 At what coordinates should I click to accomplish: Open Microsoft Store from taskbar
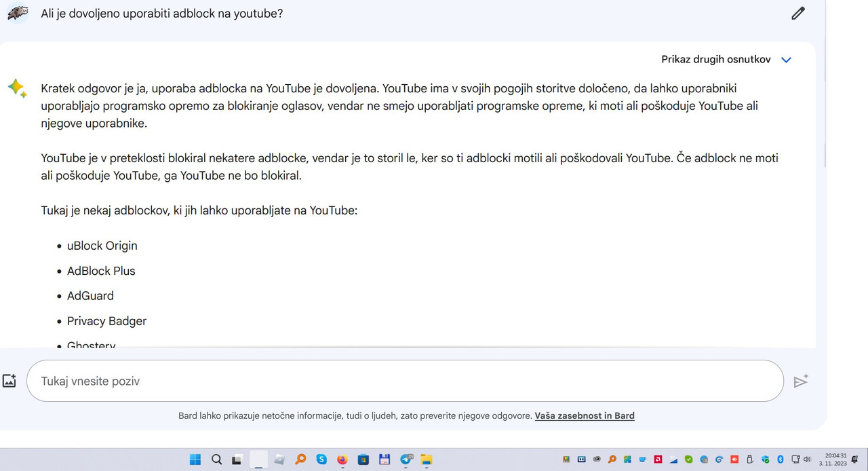click(363, 459)
